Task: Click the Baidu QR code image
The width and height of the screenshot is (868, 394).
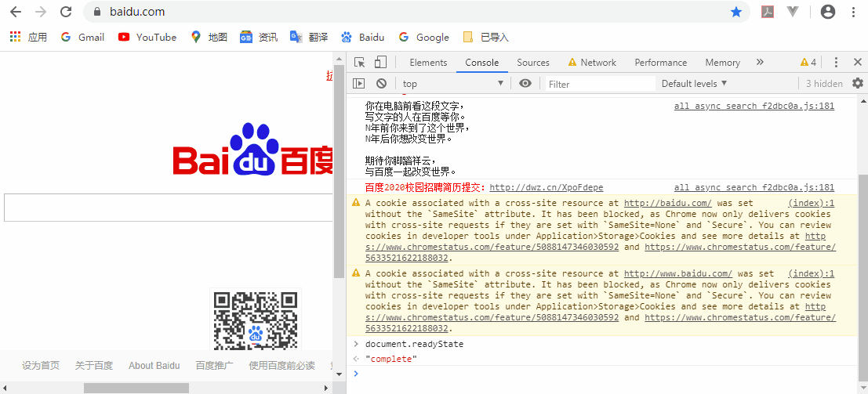Action: 256,320
